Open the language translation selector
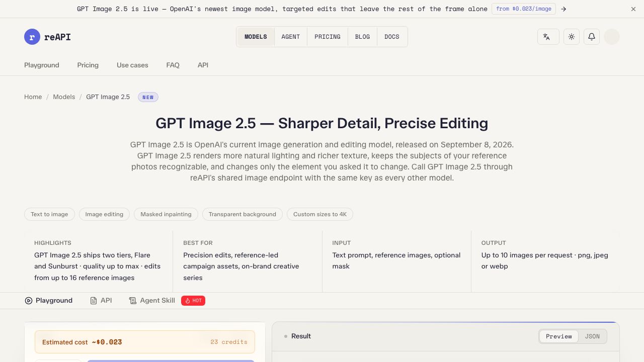 (548, 37)
